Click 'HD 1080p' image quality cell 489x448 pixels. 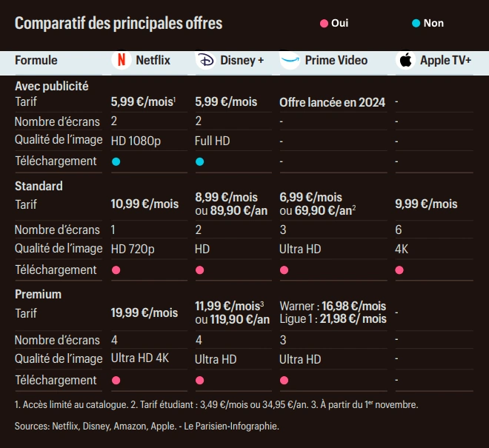tap(136, 141)
